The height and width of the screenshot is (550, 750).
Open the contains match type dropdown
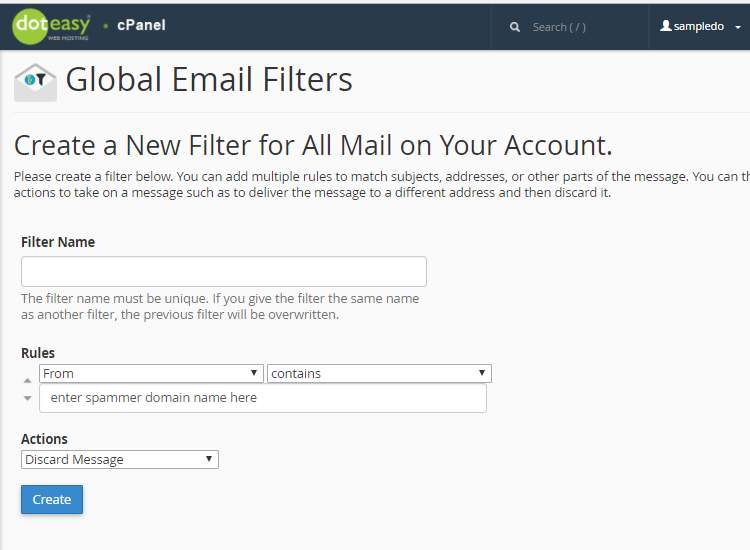379,374
